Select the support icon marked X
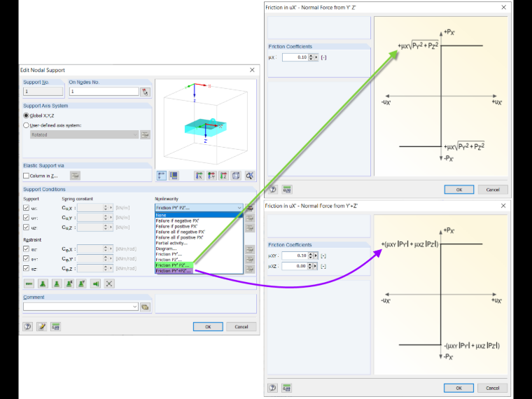The height and width of the screenshot is (399, 532). click(x=69, y=283)
